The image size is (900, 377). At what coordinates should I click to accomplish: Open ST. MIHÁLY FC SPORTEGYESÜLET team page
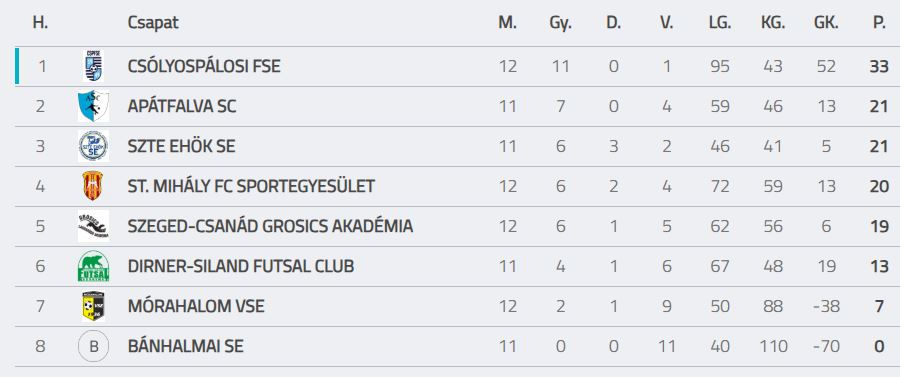(x=251, y=186)
